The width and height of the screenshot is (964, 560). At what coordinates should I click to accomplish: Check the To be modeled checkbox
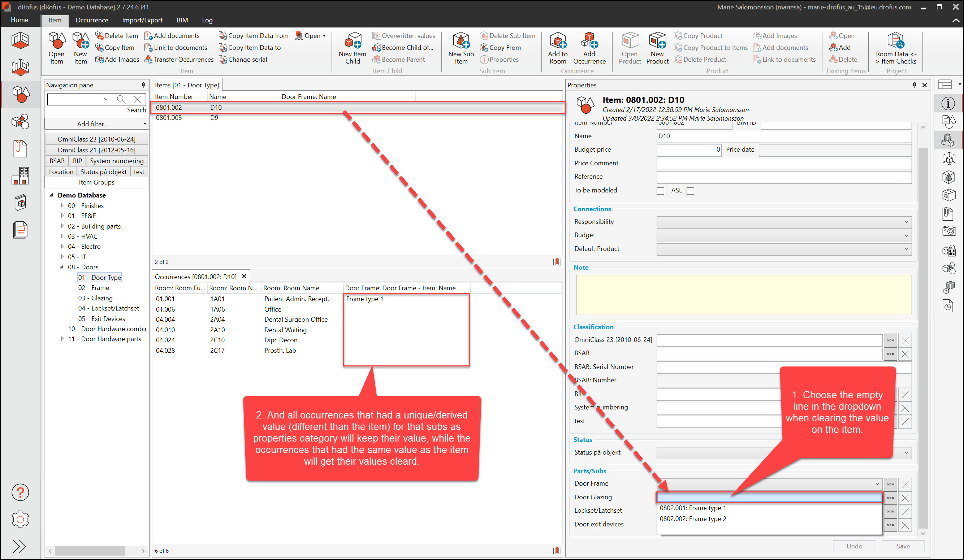click(660, 191)
